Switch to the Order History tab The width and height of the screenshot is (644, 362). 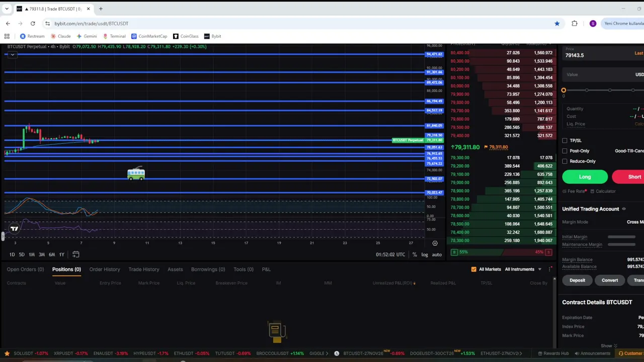[x=105, y=269]
